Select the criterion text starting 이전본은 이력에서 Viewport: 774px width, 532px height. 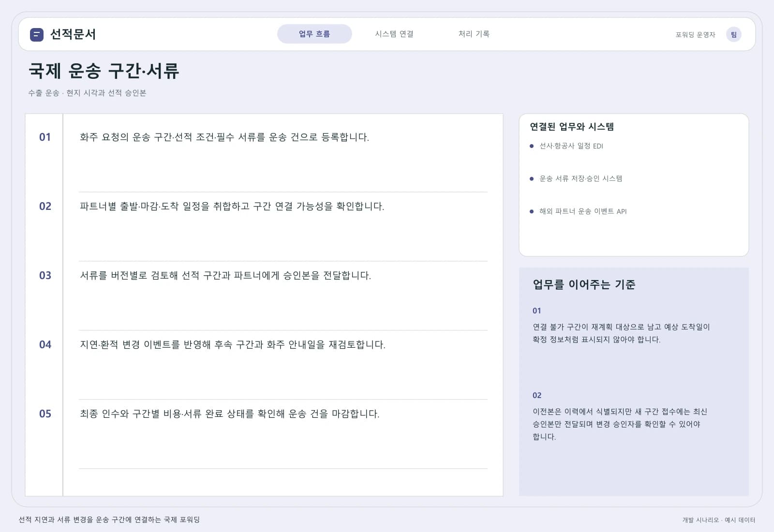coord(620,424)
